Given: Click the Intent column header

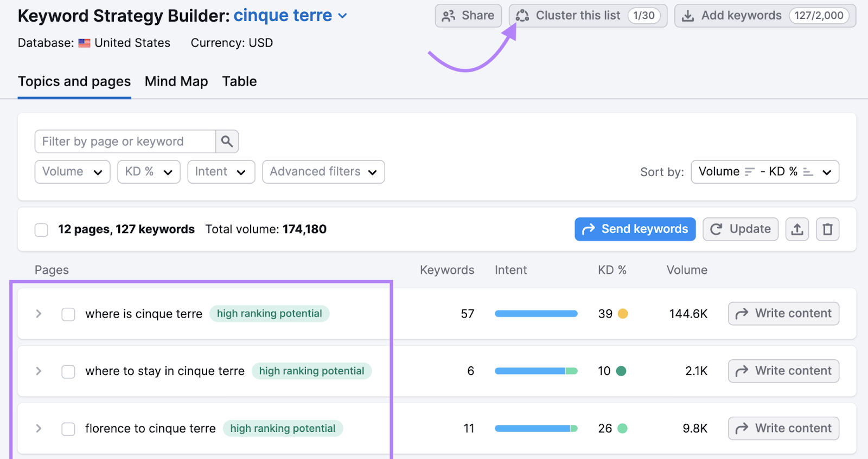Looking at the screenshot, I should pos(510,270).
